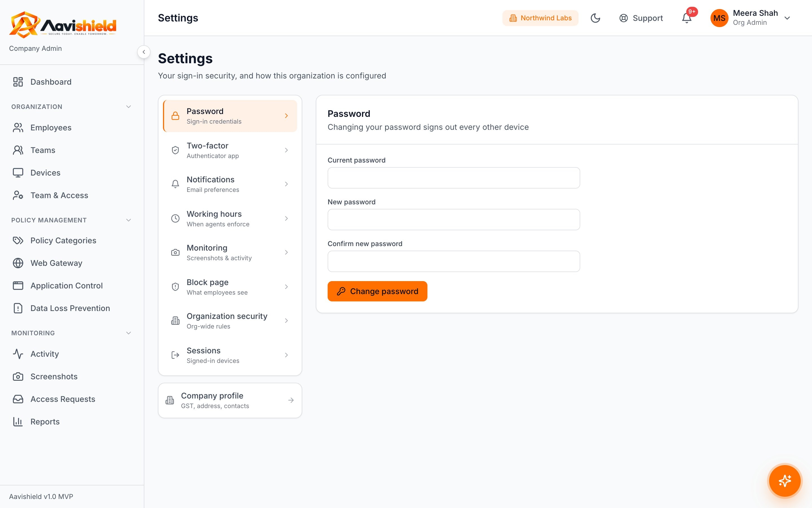Open Policy Categories
The width and height of the screenshot is (812, 508).
coord(72,240)
